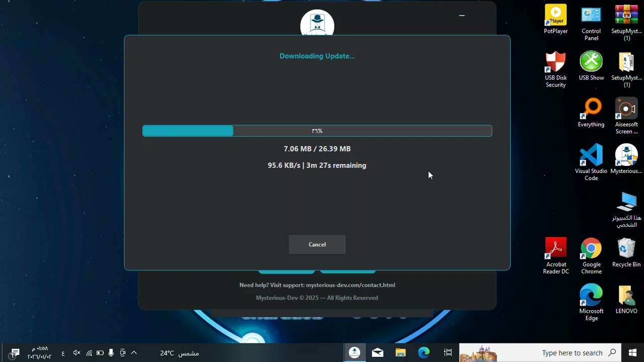Expand the hidden system tray icons

point(134,353)
